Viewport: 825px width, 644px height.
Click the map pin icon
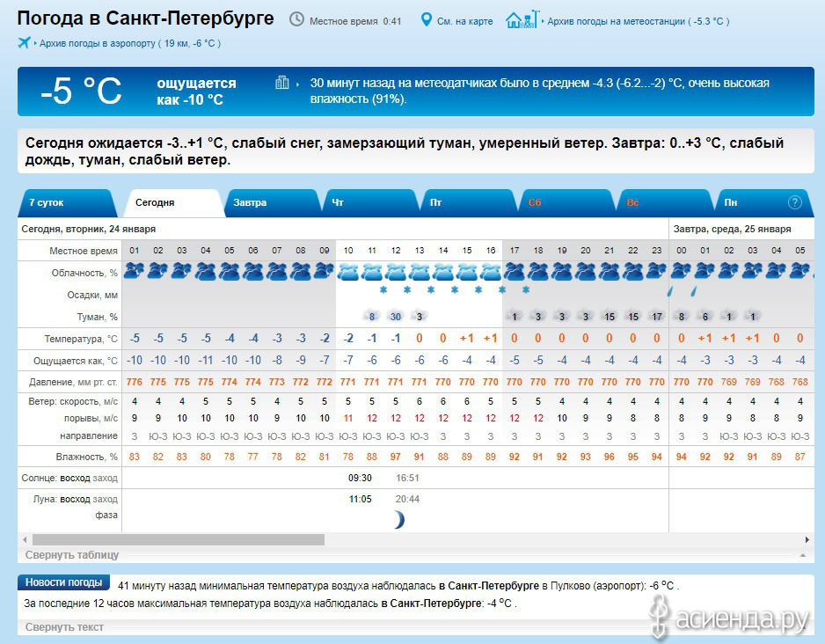click(x=427, y=20)
